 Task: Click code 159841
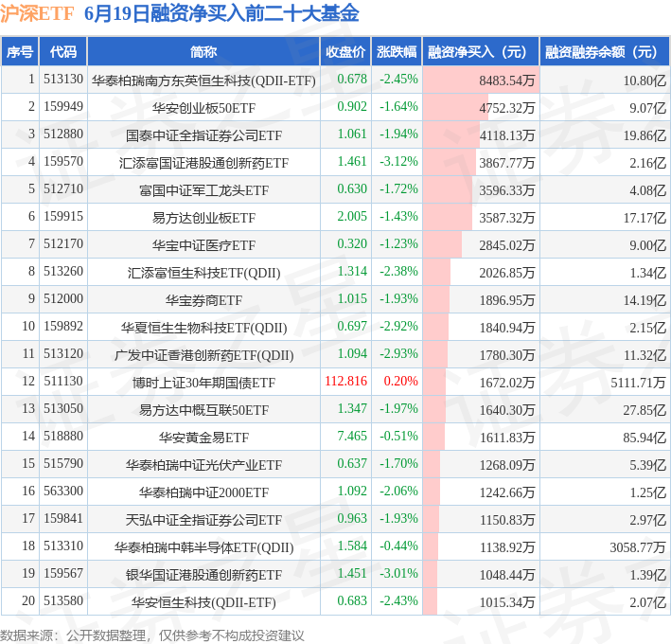coord(63,518)
